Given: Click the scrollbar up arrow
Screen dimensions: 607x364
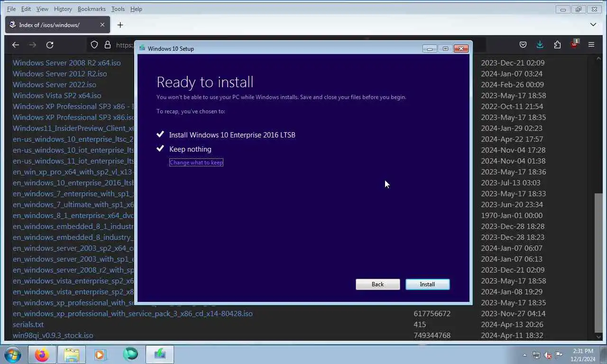Looking at the screenshot, I should (598, 59).
